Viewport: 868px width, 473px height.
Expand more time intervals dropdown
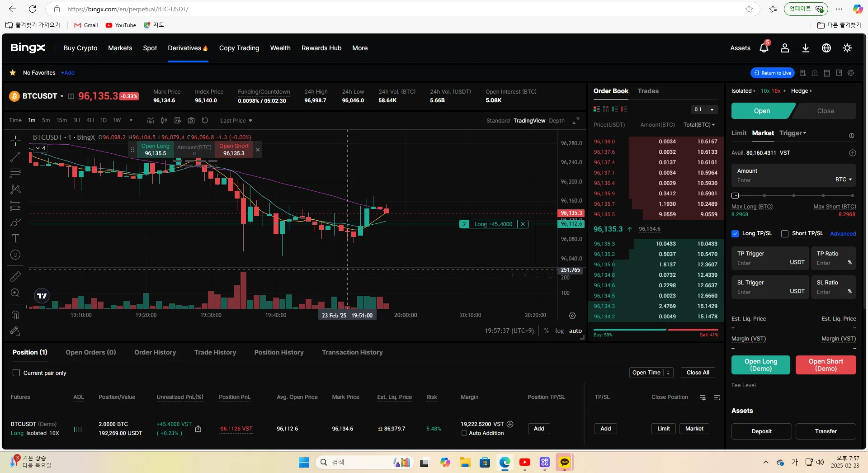[x=131, y=120]
